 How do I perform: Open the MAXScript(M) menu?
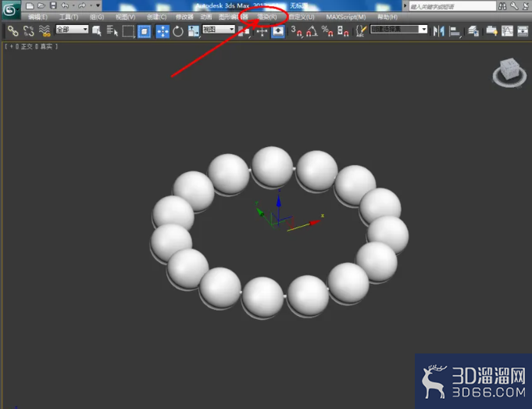(346, 17)
